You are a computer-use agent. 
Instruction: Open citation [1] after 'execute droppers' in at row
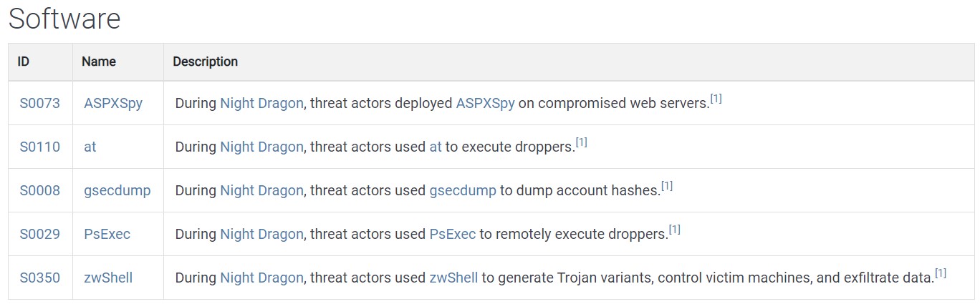coord(581,142)
